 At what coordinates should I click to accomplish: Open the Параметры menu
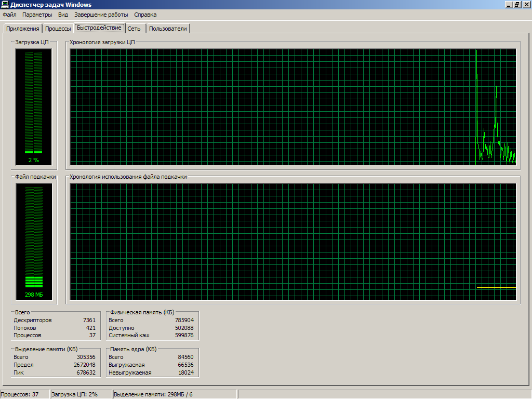[37, 15]
